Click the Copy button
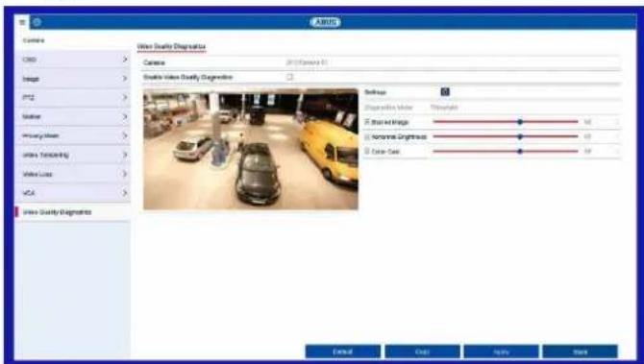The image size is (644, 364). (x=422, y=352)
